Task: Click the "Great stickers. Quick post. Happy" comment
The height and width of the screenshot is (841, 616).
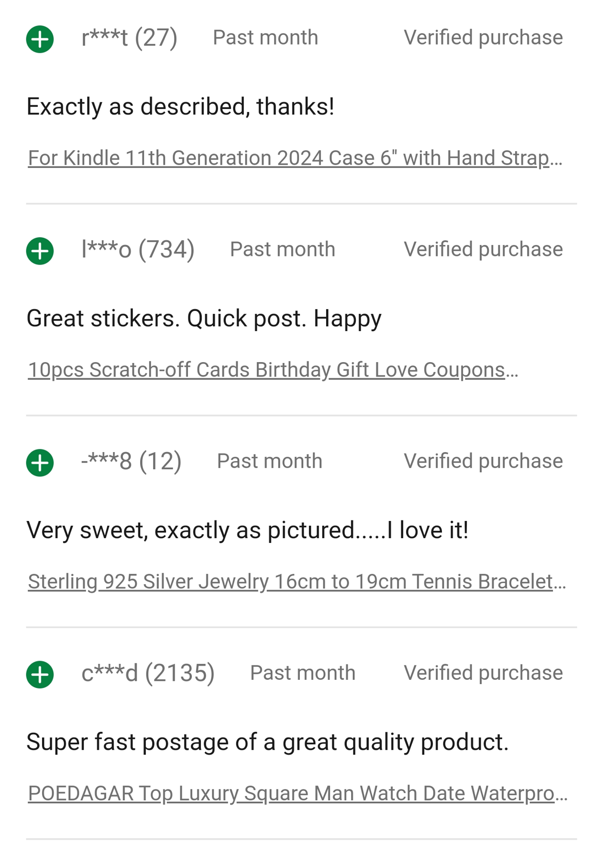Action: pos(204,318)
